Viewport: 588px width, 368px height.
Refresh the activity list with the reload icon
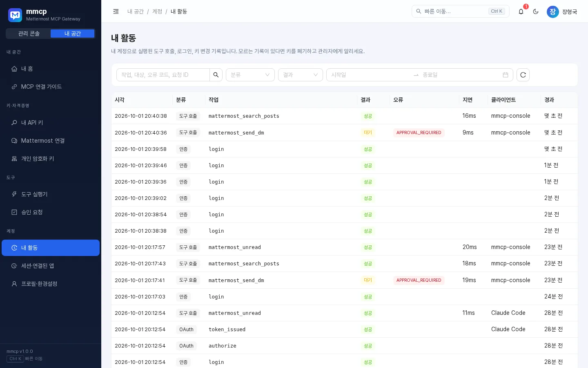click(523, 75)
